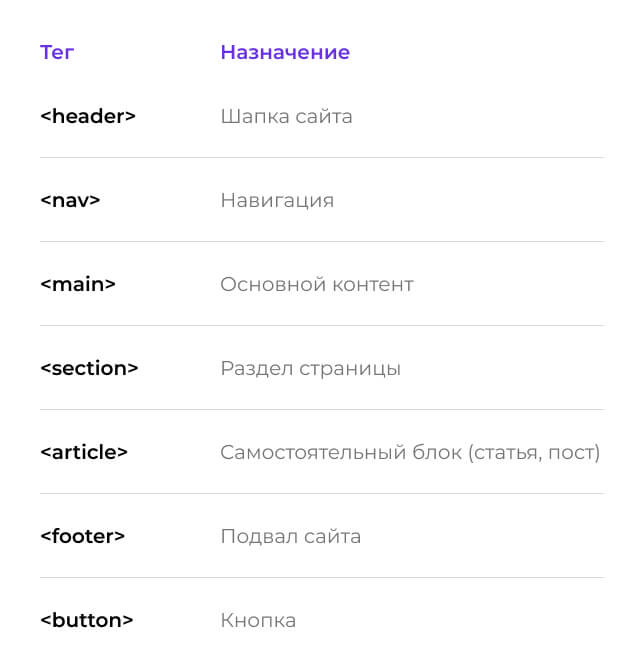The height and width of the screenshot is (672, 644).
Task: Click the 'Подвал сайта' description
Action: click(x=291, y=537)
